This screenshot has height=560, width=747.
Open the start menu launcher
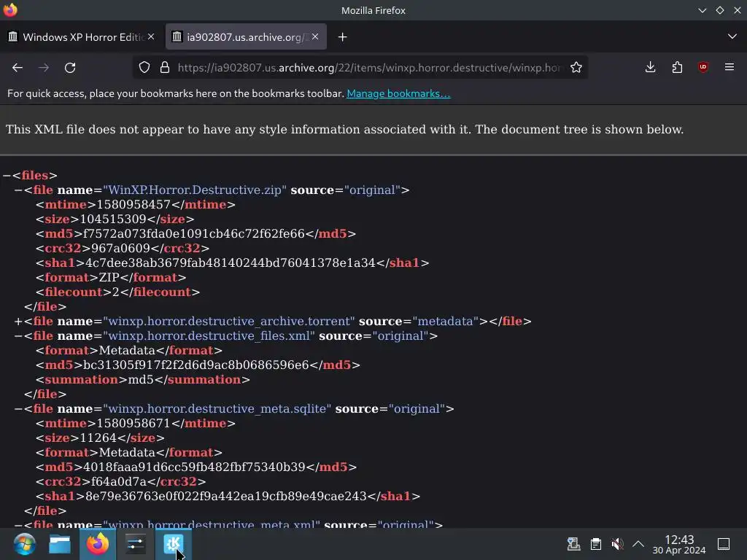24,544
